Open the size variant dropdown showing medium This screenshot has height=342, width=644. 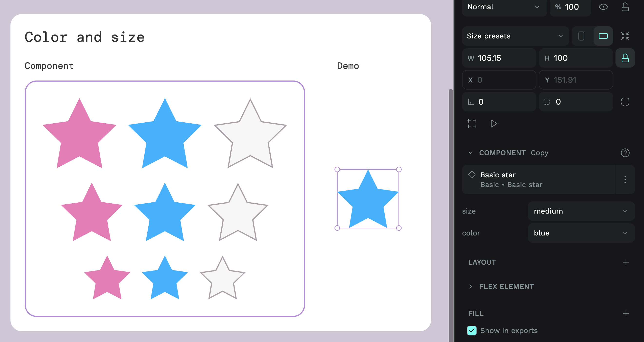click(x=581, y=211)
